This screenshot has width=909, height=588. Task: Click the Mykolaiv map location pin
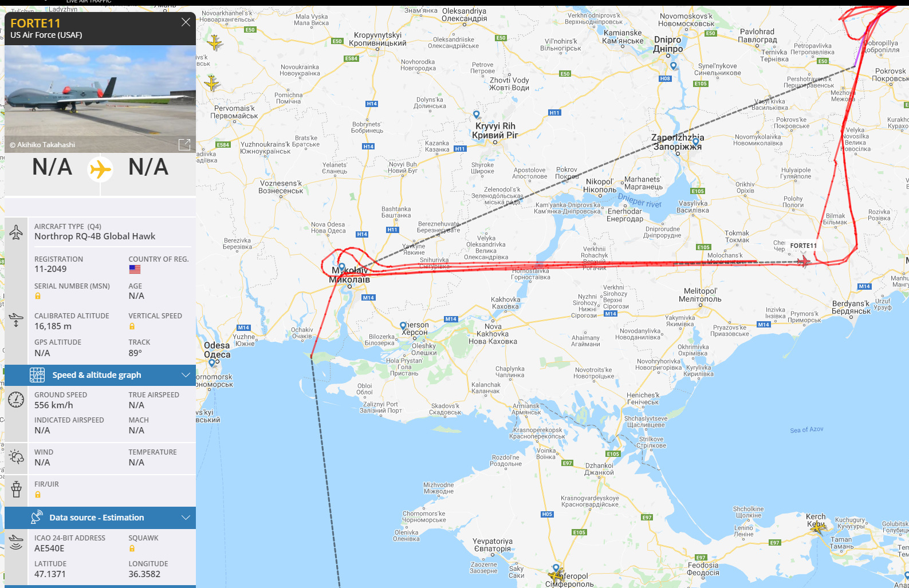tap(342, 267)
